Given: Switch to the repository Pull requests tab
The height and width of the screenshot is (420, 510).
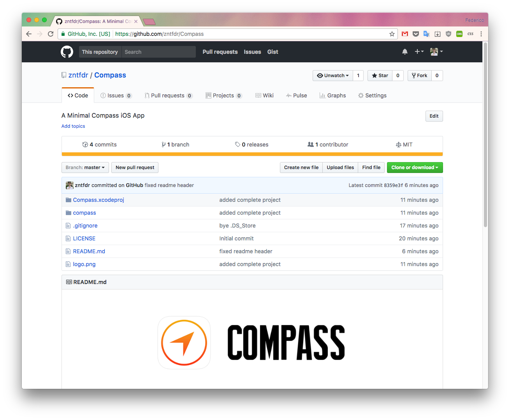Looking at the screenshot, I should pos(169,95).
